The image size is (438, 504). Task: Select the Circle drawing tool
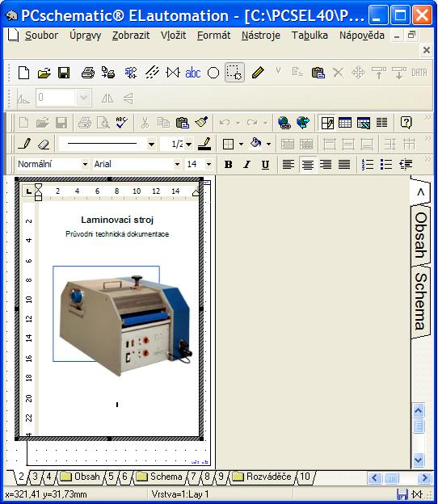213,73
